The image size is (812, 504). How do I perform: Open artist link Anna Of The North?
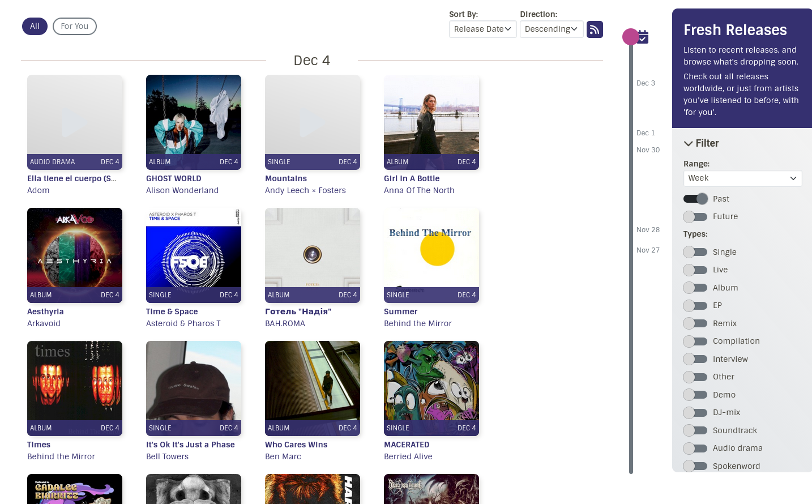[x=419, y=191]
